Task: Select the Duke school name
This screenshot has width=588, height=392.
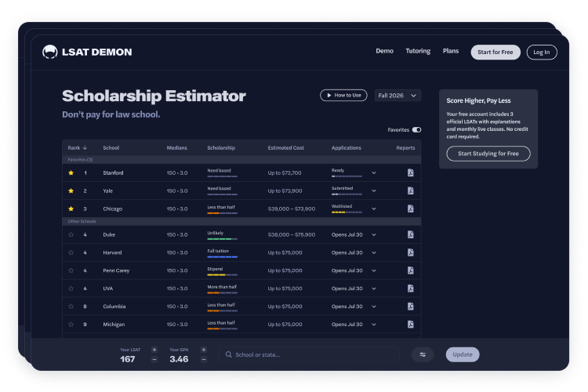Action: (x=109, y=235)
